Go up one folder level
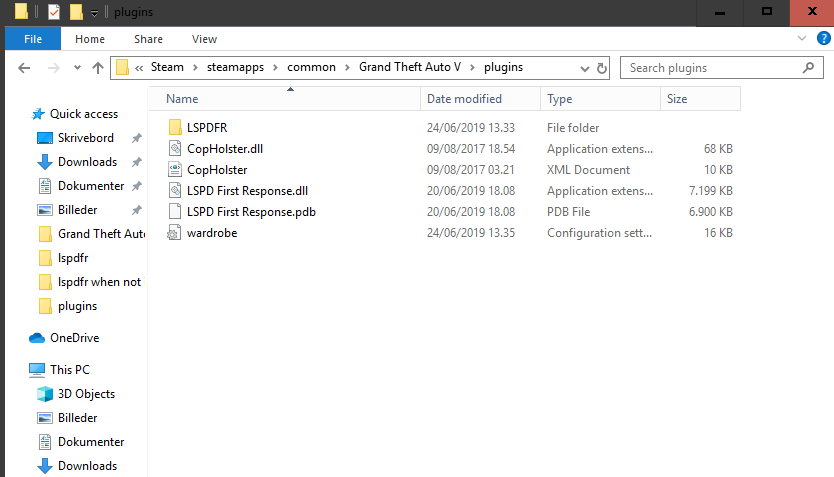The image size is (834, 477). [98, 68]
